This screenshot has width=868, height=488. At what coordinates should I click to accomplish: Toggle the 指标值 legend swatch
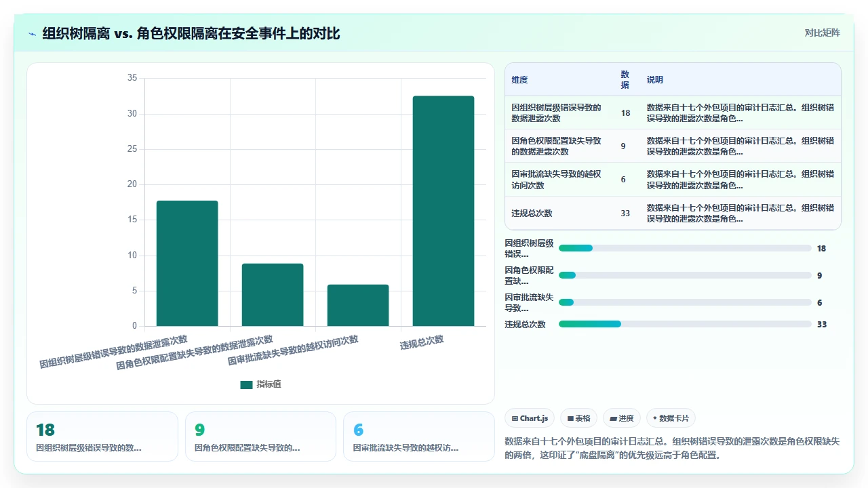(246, 384)
